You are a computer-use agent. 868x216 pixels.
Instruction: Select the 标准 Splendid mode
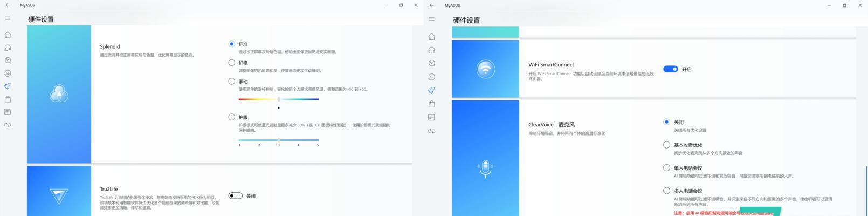click(231, 44)
